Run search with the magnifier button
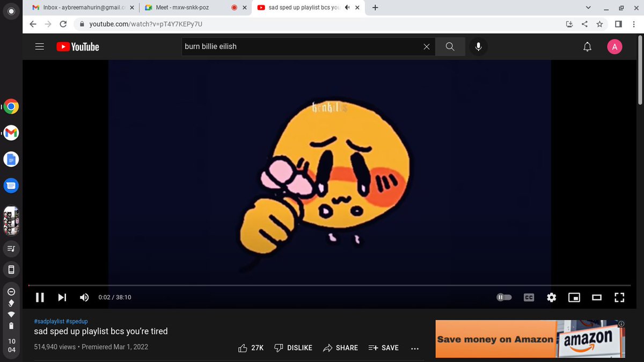Image resolution: width=644 pixels, height=362 pixels. [450, 47]
